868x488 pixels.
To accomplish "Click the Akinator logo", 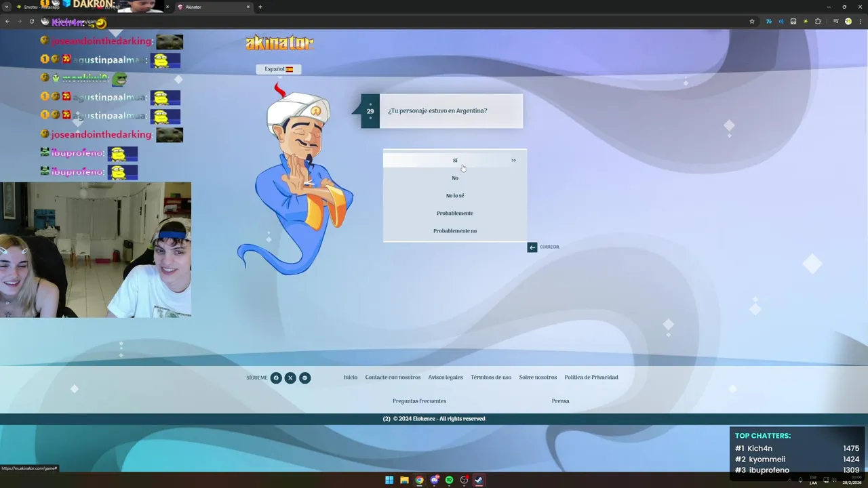I will (x=279, y=43).
